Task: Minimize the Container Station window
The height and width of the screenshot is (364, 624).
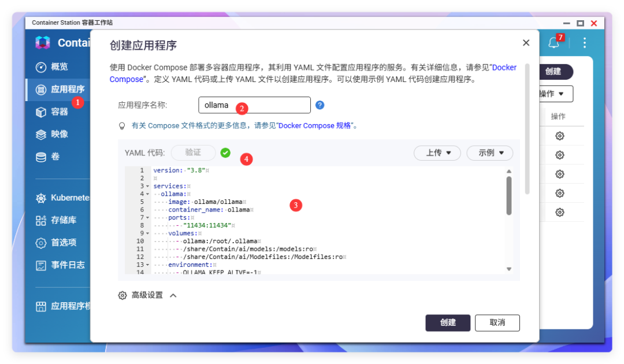Action: click(x=567, y=23)
